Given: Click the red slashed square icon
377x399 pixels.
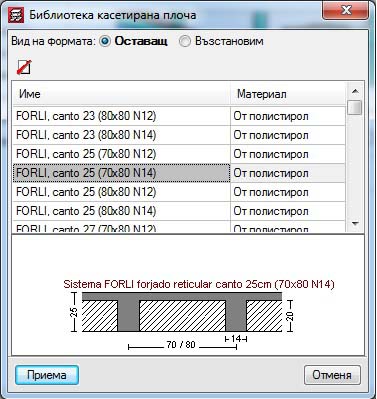Looking at the screenshot, I should click(x=24, y=67).
